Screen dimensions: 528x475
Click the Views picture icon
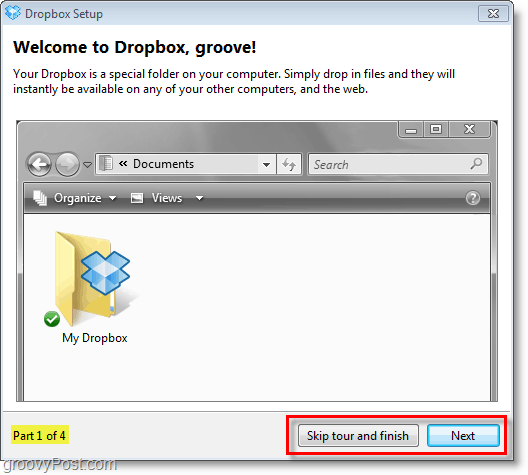pos(137,198)
